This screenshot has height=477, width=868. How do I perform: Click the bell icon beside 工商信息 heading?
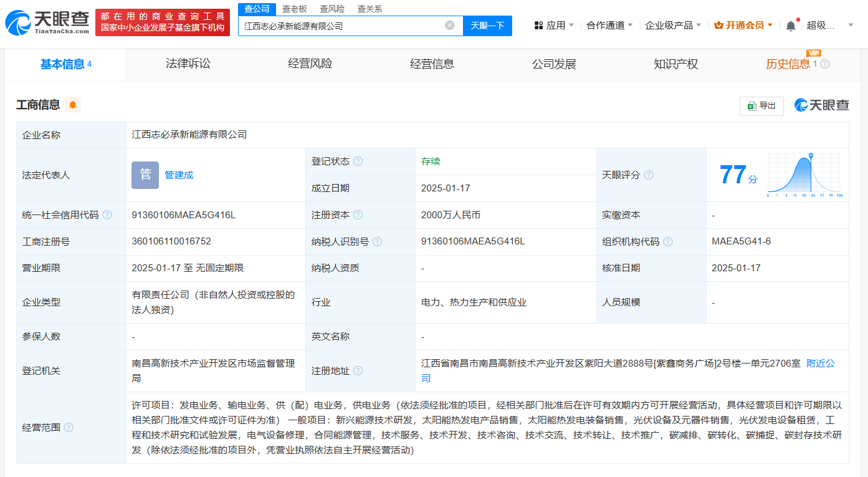pos(73,105)
